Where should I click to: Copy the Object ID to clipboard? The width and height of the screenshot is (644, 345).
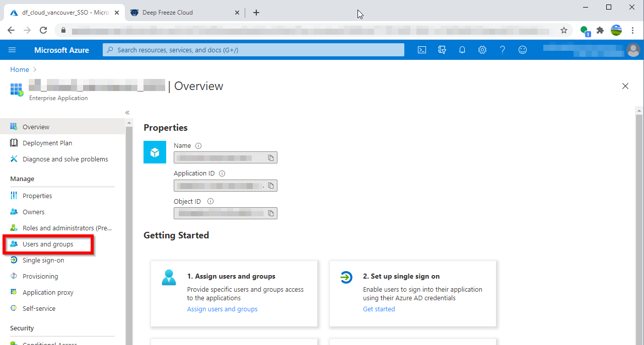pyautogui.click(x=271, y=213)
